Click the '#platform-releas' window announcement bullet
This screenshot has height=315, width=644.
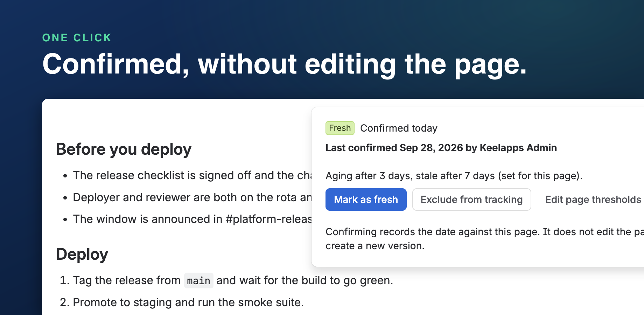tap(192, 219)
